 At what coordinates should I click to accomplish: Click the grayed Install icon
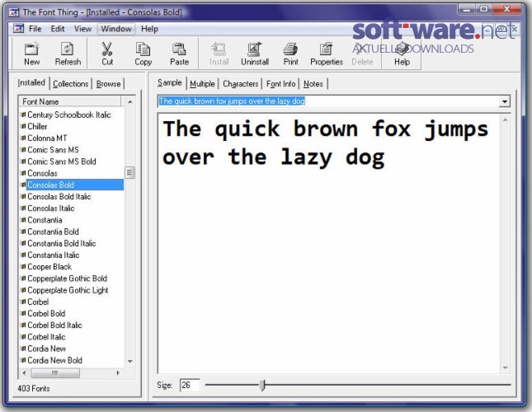(219, 49)
